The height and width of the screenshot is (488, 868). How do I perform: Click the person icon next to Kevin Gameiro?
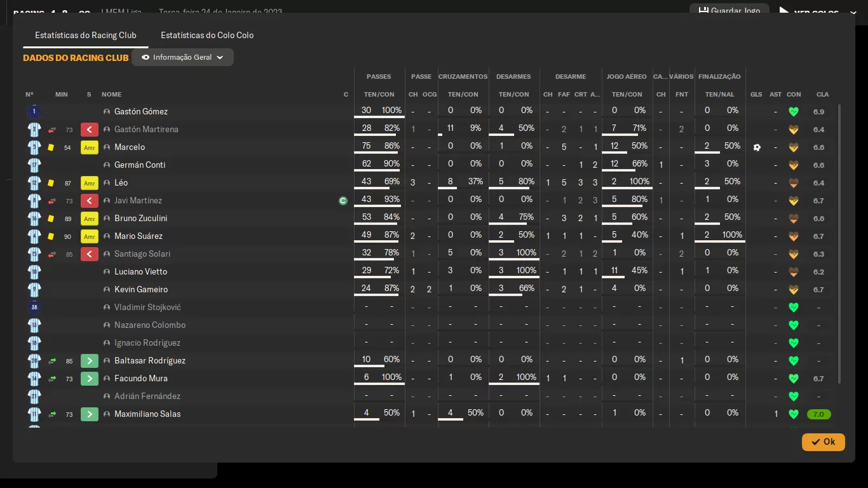pyautogui.click(x=107, y=290)
